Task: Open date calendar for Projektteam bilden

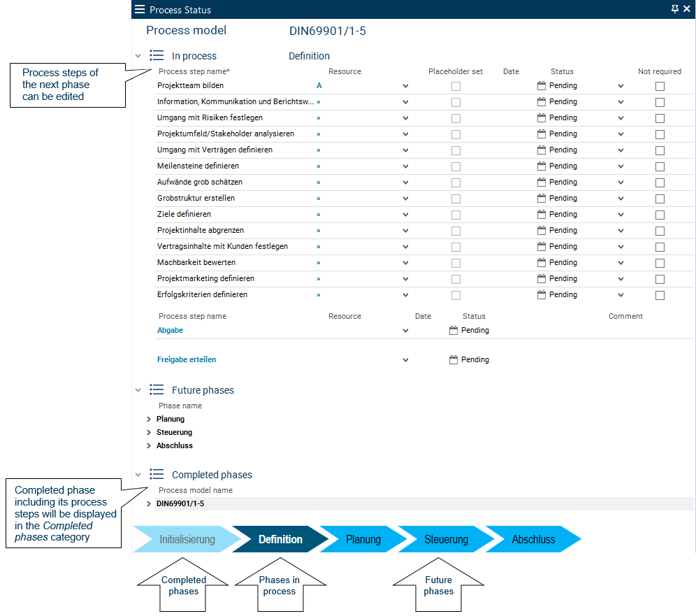Action: pos(541,85)
